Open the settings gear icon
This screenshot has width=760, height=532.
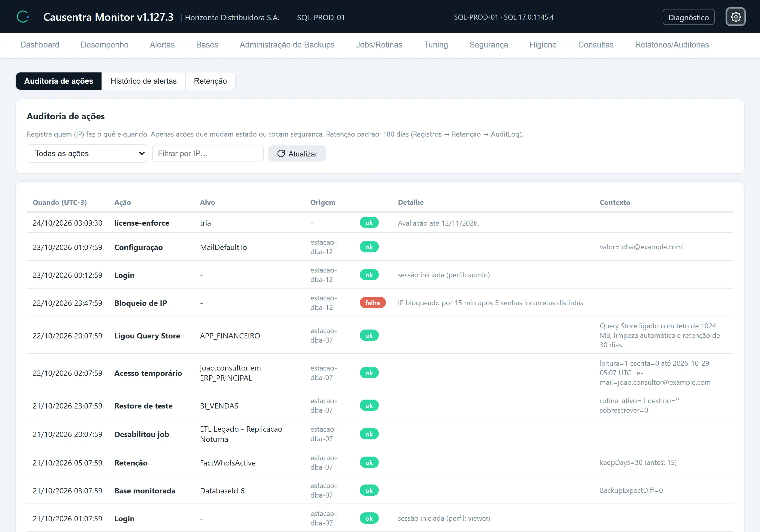(735, 17)
